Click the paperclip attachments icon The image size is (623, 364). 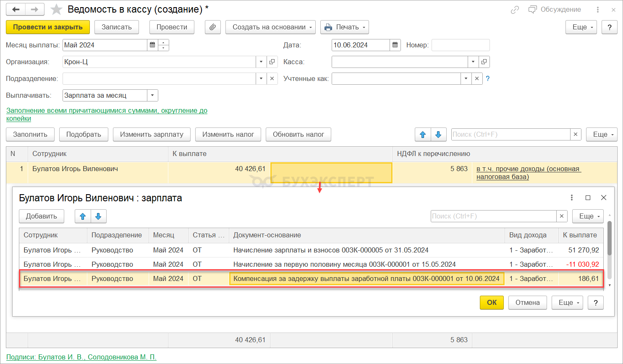tap(213, 27)
